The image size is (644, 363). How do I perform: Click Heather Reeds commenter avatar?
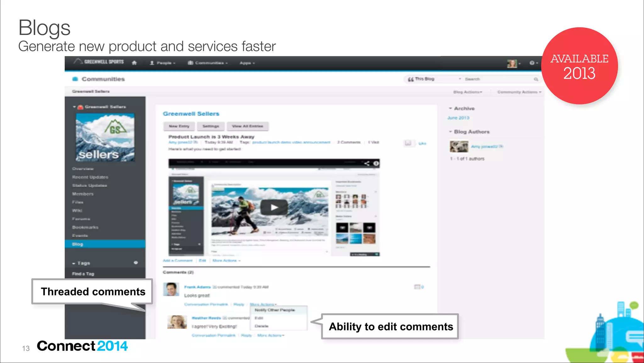[177, 322]
